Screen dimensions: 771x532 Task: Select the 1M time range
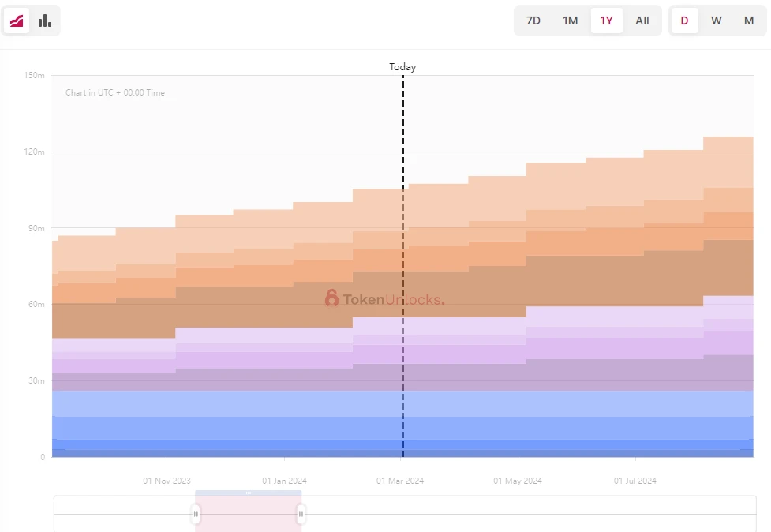coord(570,21)
